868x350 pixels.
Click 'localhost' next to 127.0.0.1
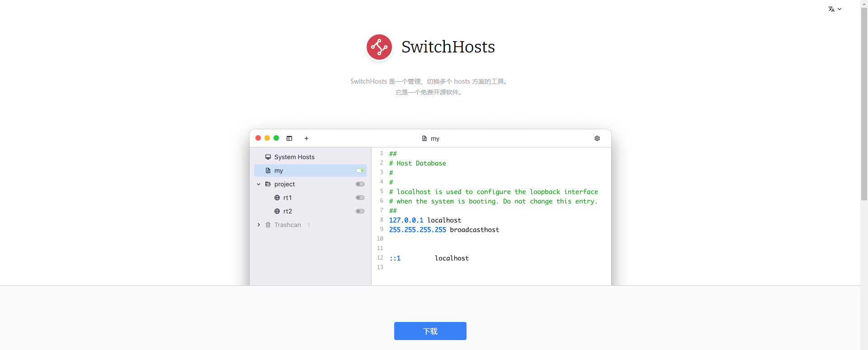[x=444, y=220]
